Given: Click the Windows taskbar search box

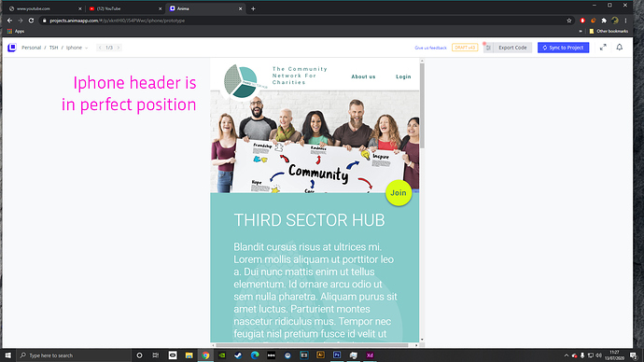Looking at the screenshot, I should click(x=74, y=355).
